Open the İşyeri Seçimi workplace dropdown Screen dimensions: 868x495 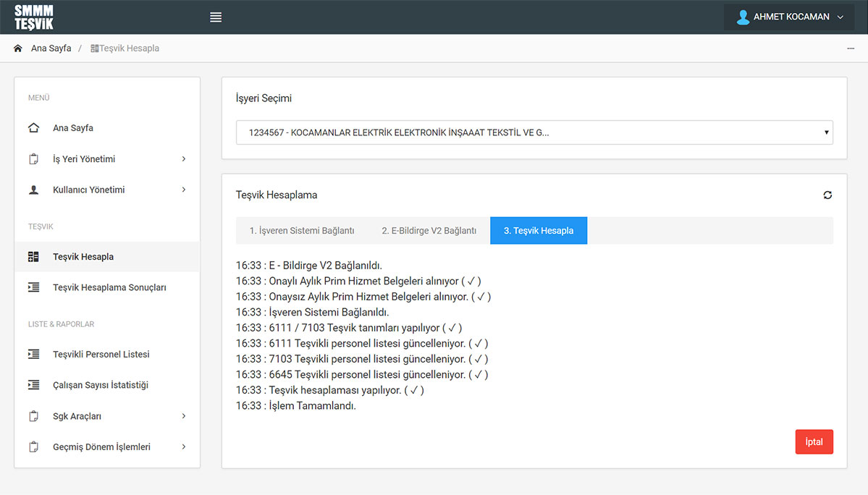pos(534,132)
